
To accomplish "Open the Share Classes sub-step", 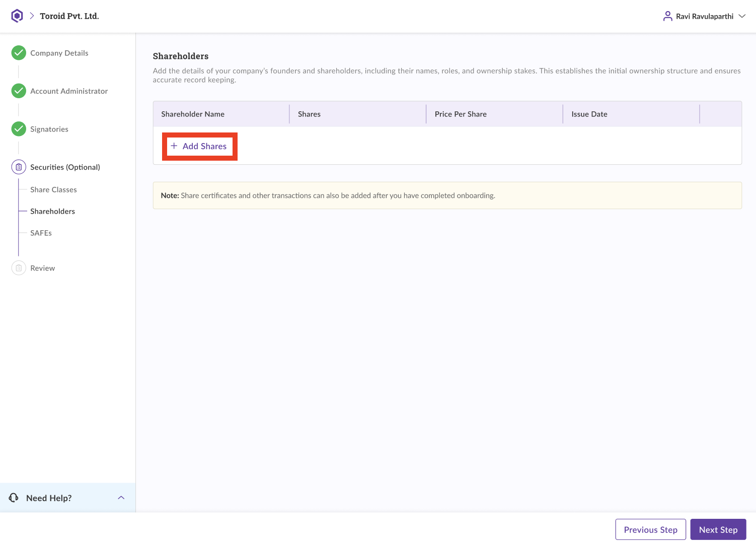I will (53, 190).
